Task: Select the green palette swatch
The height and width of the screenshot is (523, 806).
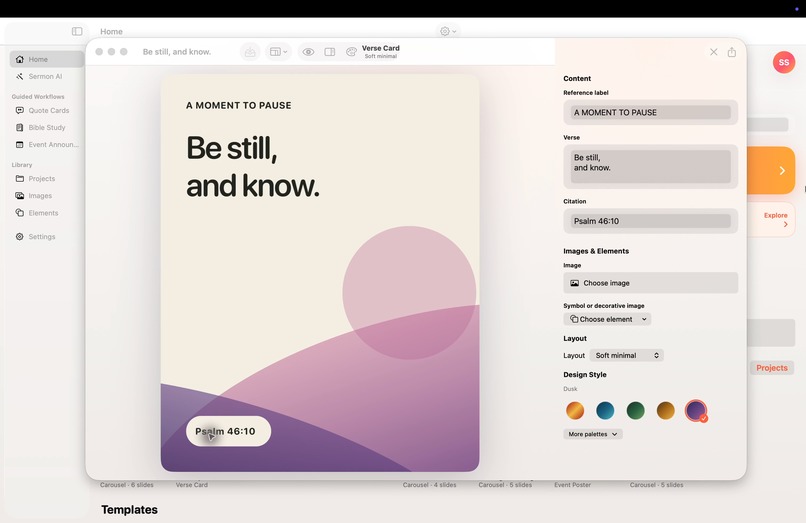Action: click(x=635, y=410)
